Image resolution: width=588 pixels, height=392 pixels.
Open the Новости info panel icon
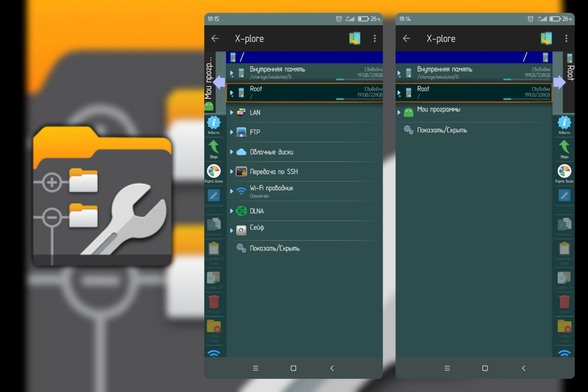click(x=214, y=123)
